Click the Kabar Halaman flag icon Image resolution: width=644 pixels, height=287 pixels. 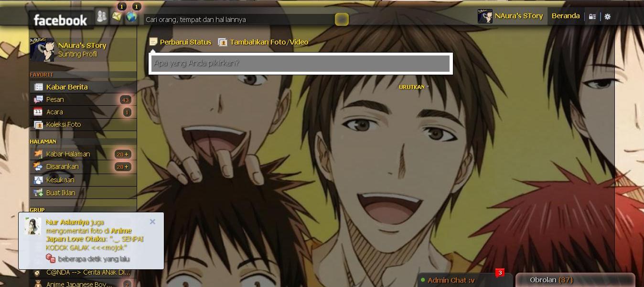pyautogui.click(x=38, y=154)
